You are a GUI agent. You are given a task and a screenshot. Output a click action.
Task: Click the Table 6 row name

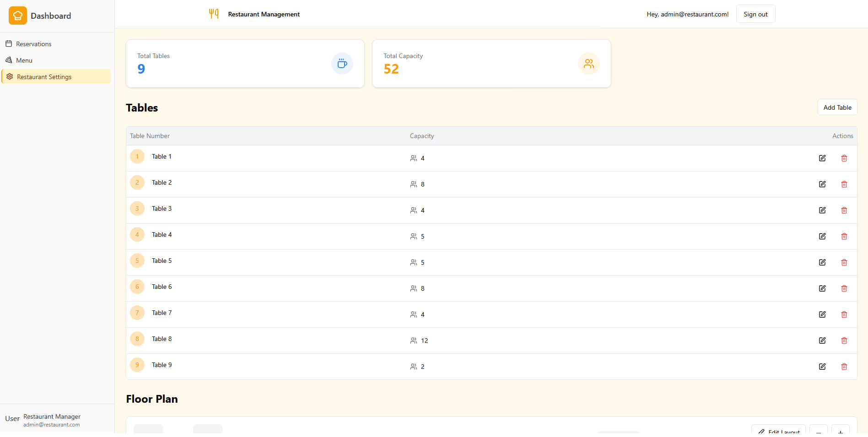click(x=162, y=287)
